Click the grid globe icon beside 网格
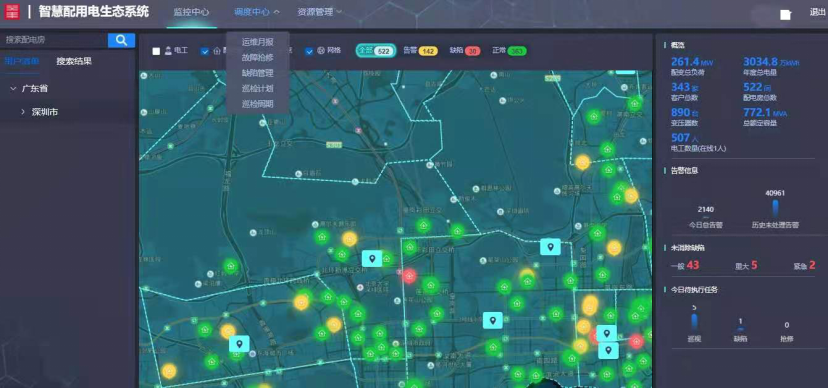The width and height of the screenshot is (828, 388). coord(321,51)
